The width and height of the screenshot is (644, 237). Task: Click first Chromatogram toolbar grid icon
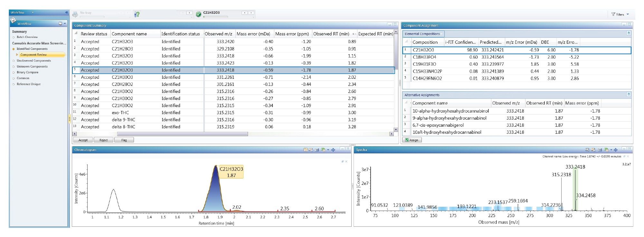coord(306,150)
